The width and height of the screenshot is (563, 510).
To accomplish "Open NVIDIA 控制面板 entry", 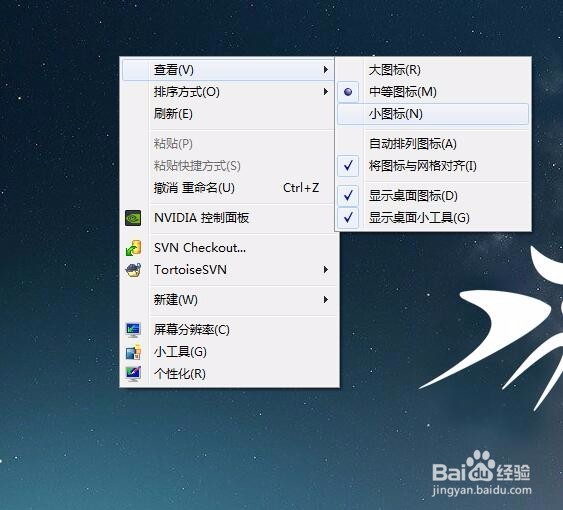I will (x=228, y=218).
